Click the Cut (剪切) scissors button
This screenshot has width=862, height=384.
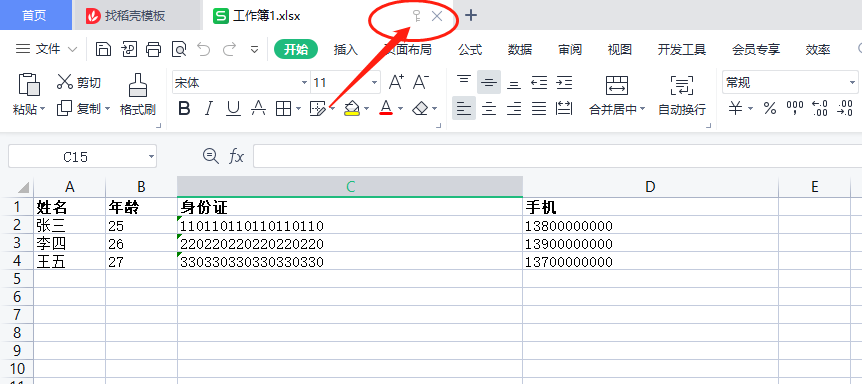pos(79,82)
